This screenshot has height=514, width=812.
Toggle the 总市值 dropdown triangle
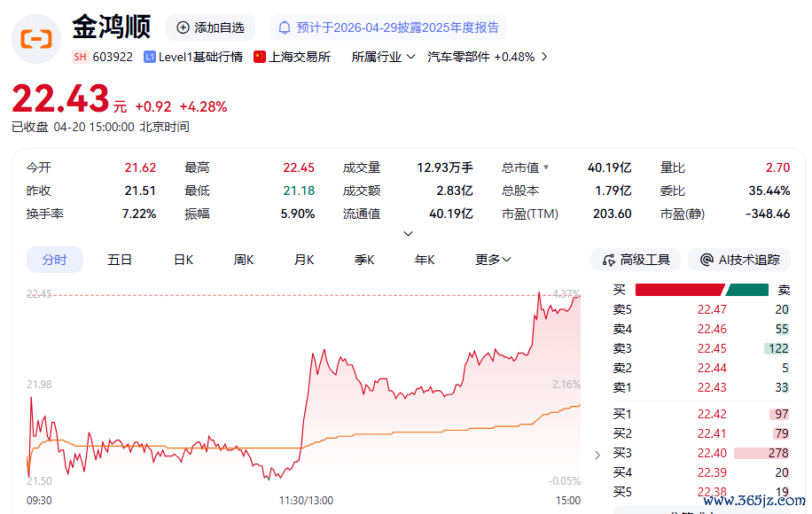(x=546, y=167)
